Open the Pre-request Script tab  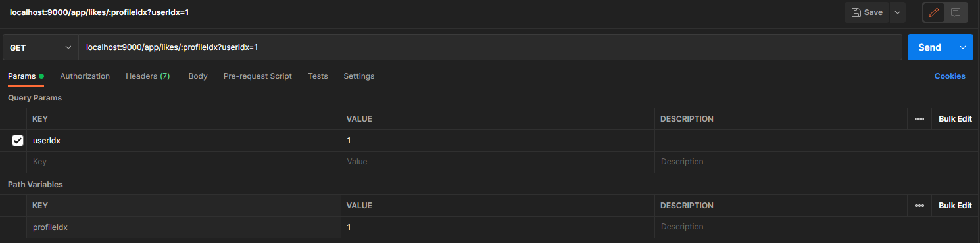(x=258, y=76)
